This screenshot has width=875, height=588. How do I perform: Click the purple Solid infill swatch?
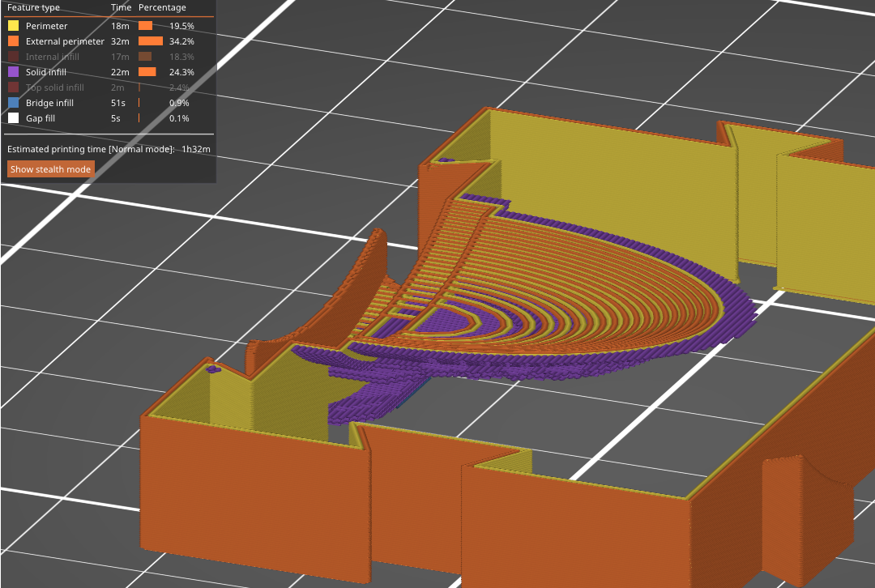coord(14,72)
